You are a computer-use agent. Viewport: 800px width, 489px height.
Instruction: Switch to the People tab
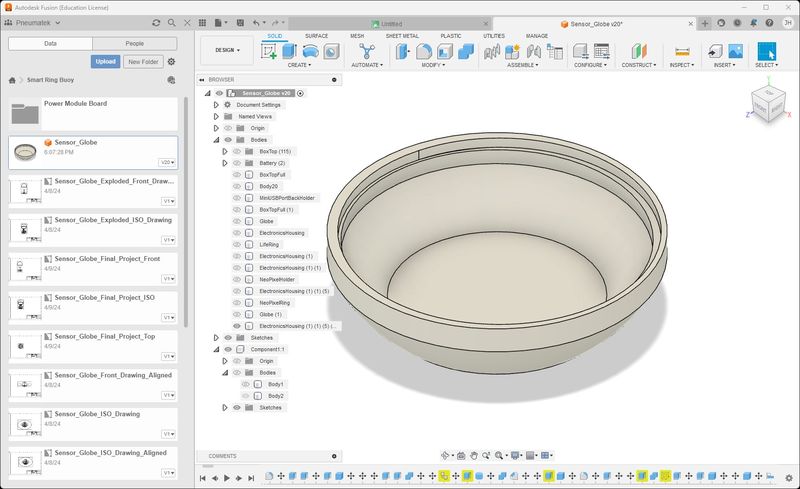135,43
